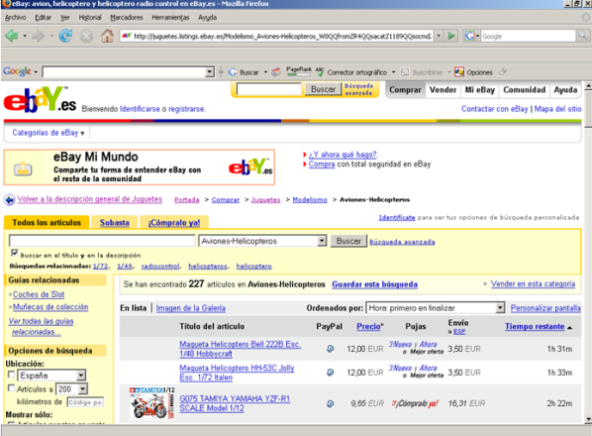Image resolution: width=592 pixels, height=436 pixels.
Task: Open the Editar menu
Action: pyautogui.click(x=43, y=17)
